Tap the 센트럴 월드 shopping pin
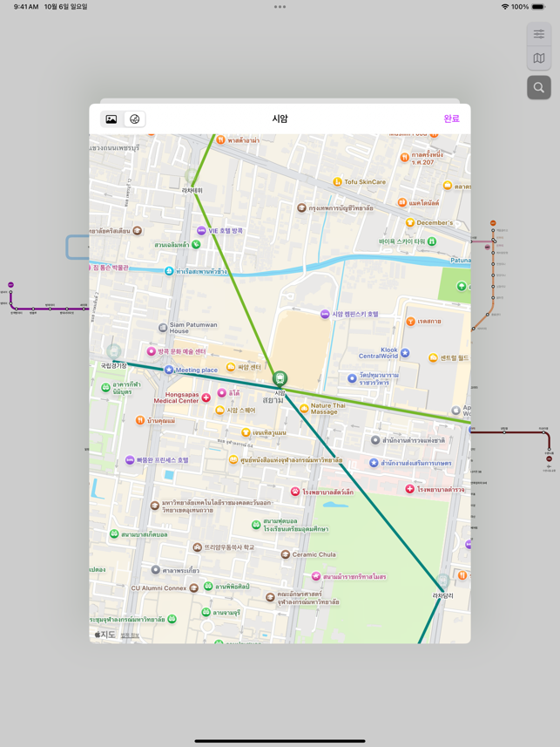Image resolution: width=560 pixels, height=747 pixels. (x=433, y=357)
